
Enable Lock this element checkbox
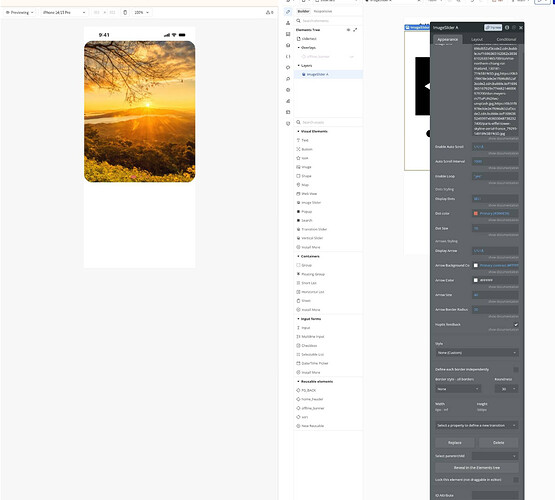[516, 480]
